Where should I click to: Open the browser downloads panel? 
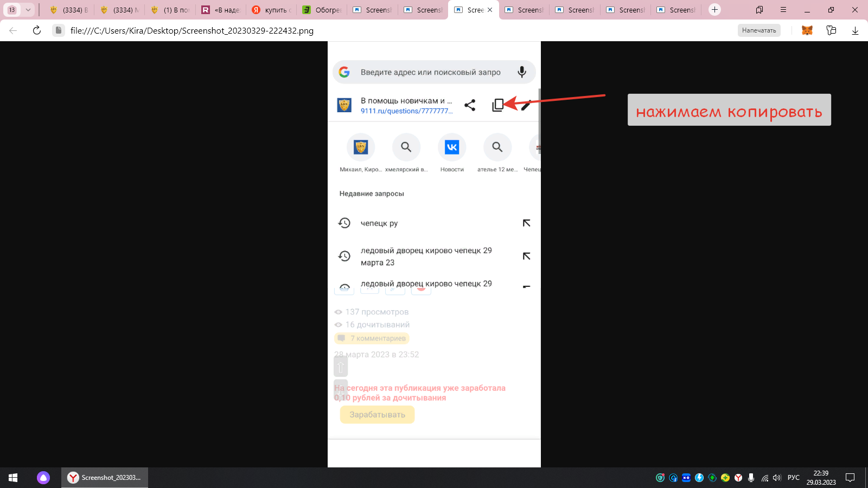(855, 30)
